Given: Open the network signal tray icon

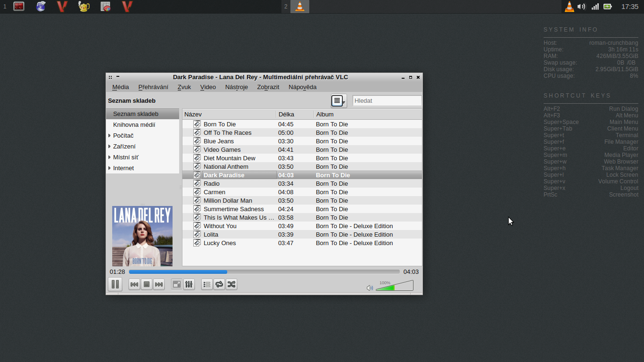Looking at the screenshot, I should click(595, 7).
